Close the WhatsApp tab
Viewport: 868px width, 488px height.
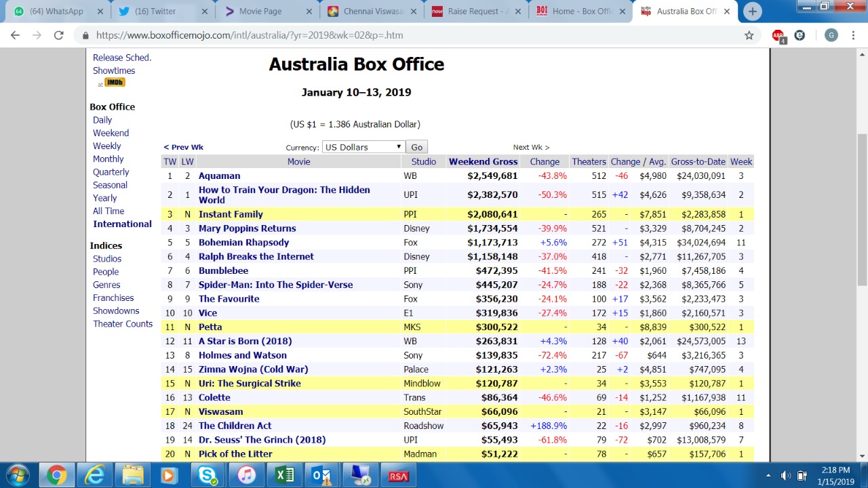100,12
